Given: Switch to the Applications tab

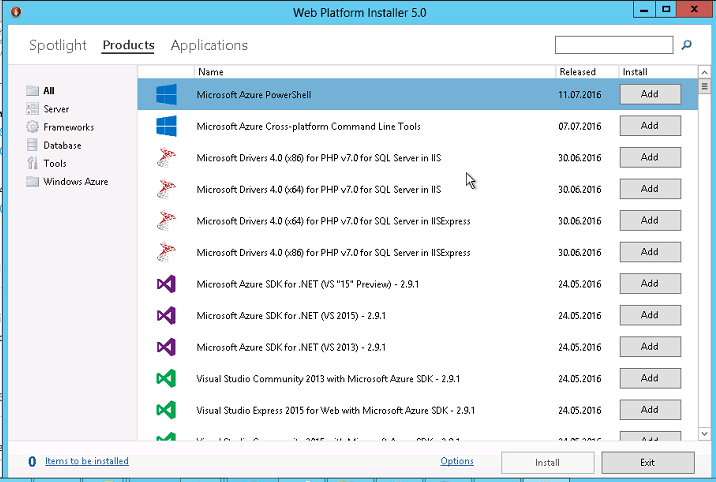Looking at the screenshot, I should [x=209, y=45].
